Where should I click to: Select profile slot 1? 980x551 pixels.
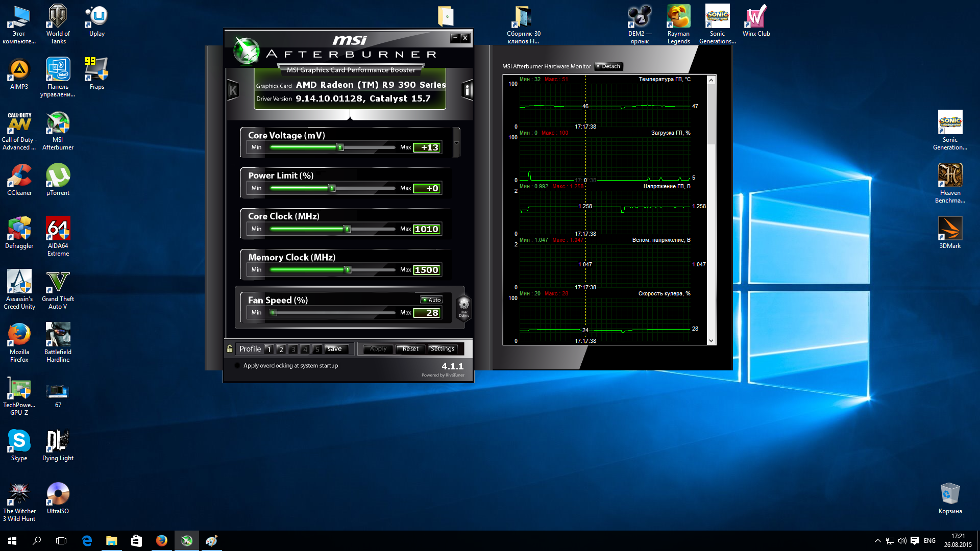(x=269, y=349)
